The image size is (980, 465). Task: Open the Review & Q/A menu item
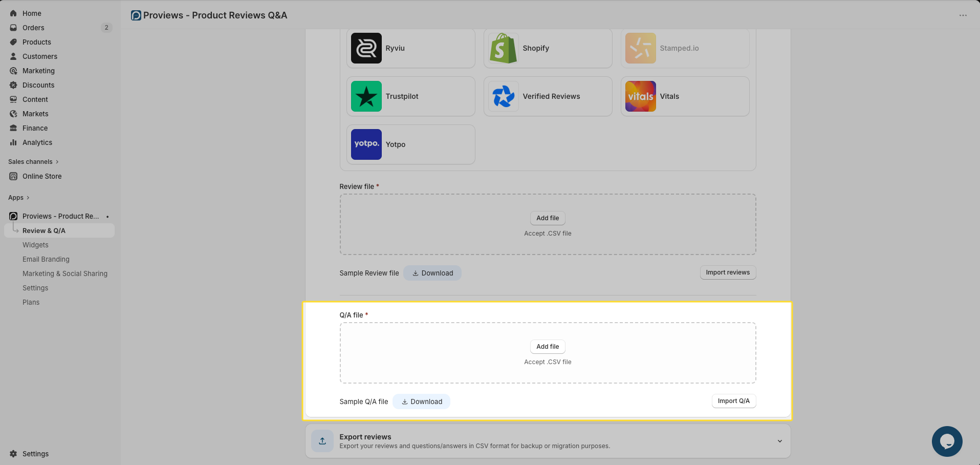click(59, 230)
